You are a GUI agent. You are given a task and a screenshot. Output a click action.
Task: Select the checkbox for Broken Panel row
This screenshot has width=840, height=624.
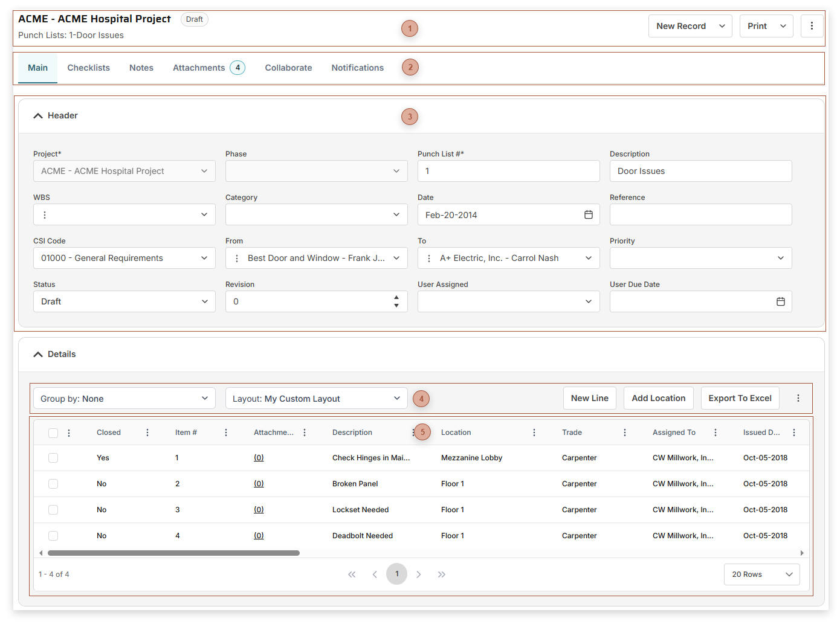pos(53,484)
